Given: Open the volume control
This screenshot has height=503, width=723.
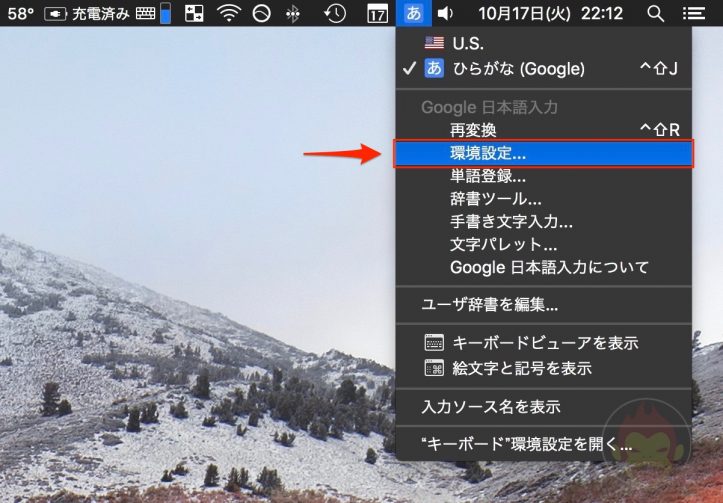Looking at the screenshot, I should click(x=445, y=14).
